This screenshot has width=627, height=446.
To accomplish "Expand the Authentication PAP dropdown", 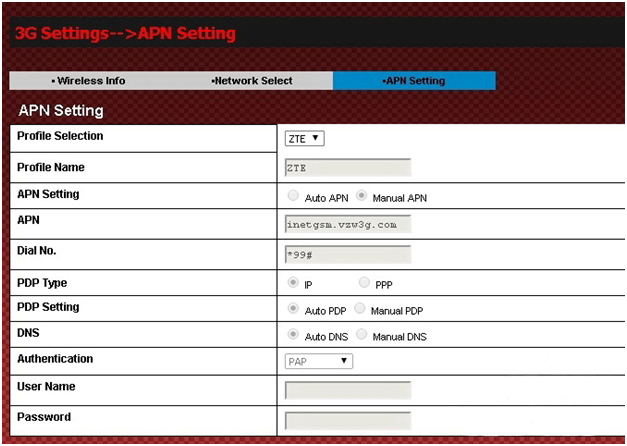I will (x=318, y=361).
